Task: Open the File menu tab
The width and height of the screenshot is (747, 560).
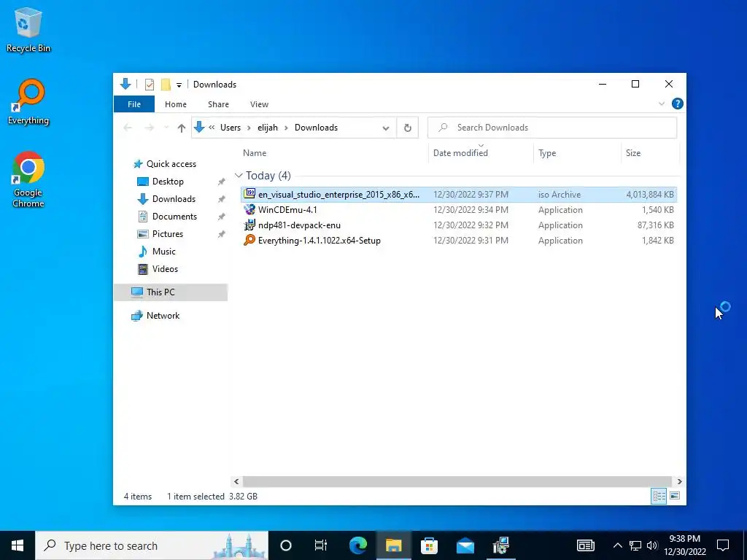Action: coord(134,104)
